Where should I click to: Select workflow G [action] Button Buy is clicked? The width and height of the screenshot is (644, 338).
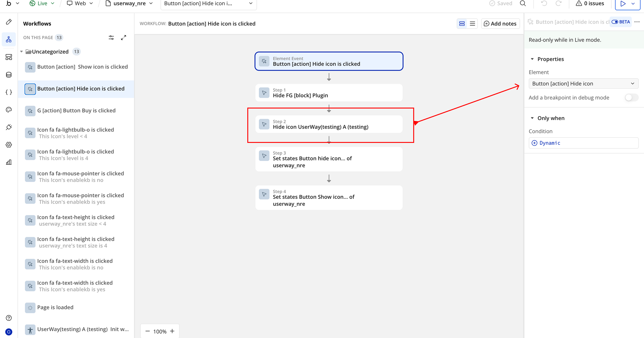click(76, 111)
